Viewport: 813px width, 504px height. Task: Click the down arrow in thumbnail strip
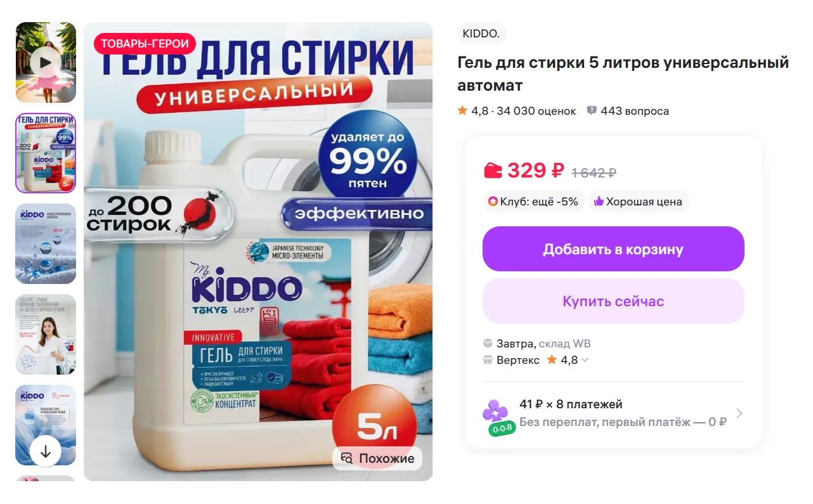click(46, 451)
